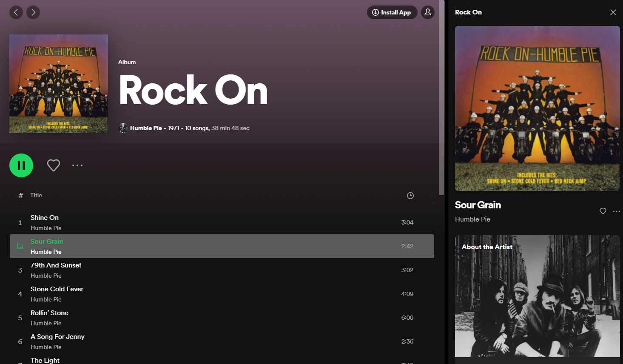Click Humble Pie artist avatar in header
The width and height of the screenshot is (623, 364).
(123, 128)
